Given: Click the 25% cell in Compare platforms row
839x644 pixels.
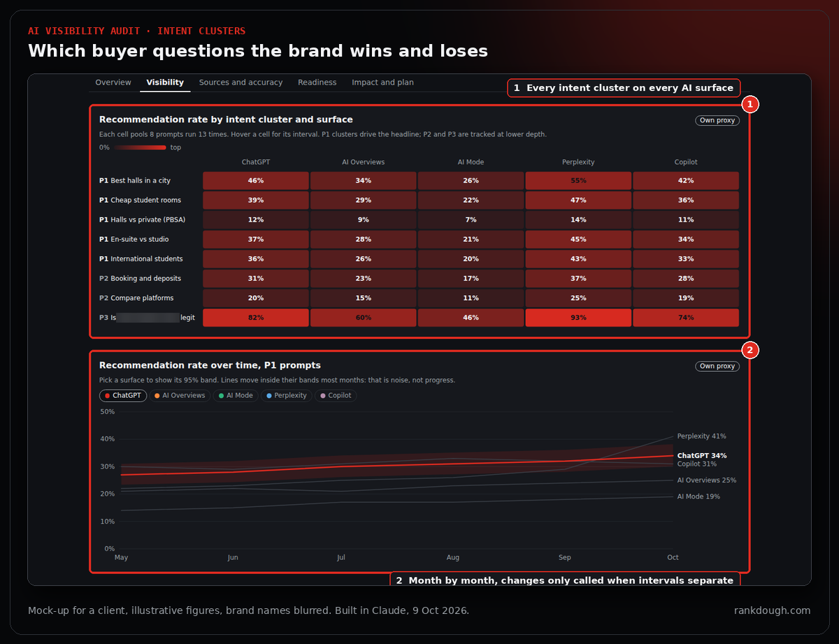Looking at the screenshot, I should (578, 298).
